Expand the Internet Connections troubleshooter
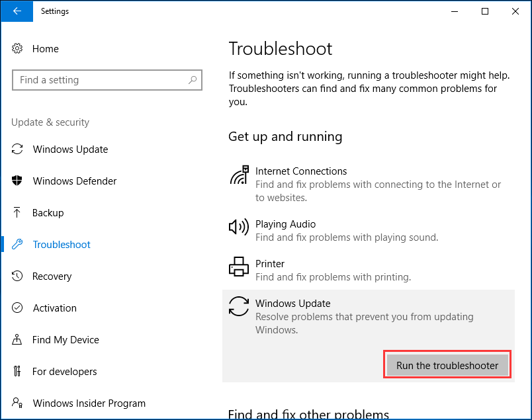The image size is (532, 420). 369,184
